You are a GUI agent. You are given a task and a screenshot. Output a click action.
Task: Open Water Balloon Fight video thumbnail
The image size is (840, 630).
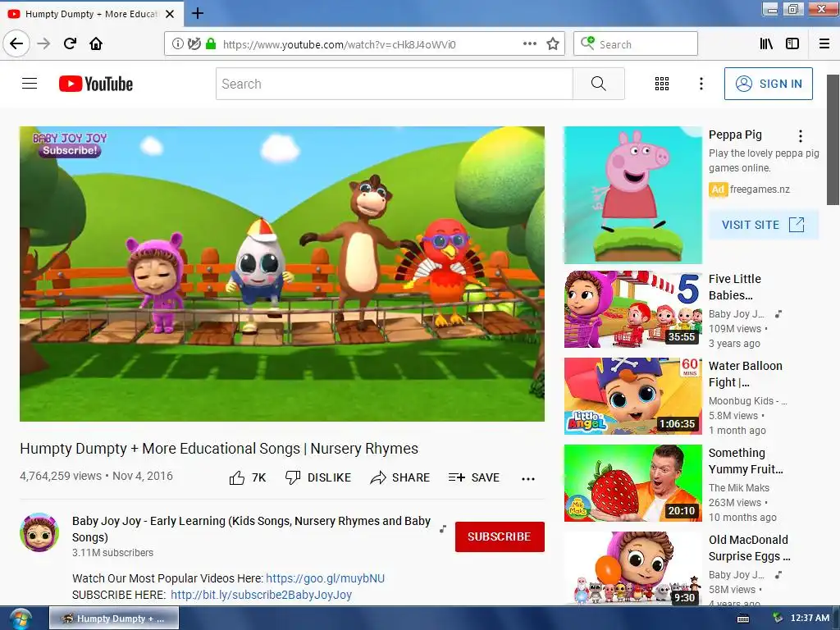632,396
